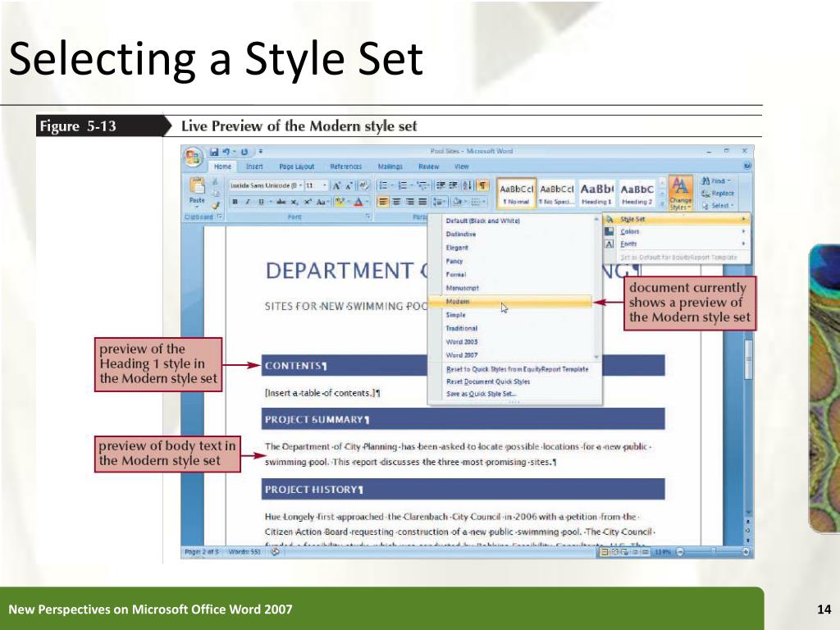Increase the paragraph indent
The height and width of the screenshot is (630, 840).
[x=453, y=186]
